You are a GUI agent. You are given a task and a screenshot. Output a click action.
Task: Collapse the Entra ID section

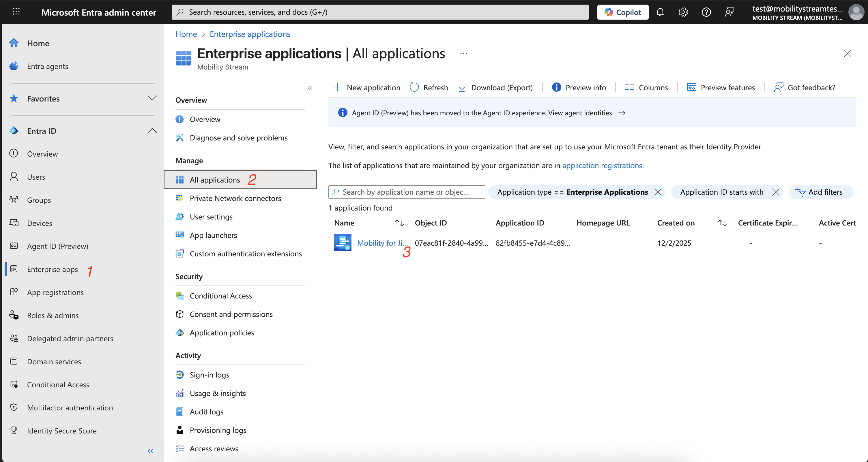tap(152, 131)
